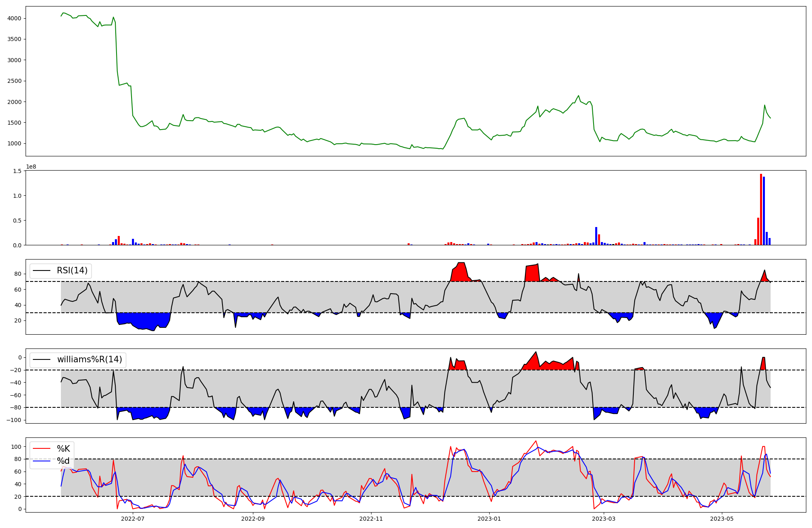The width and height of the screenshot is (812, 528).
Task: Click the williams%R(14) legend text
Action: pyautogui.click(x=89, y=359)
